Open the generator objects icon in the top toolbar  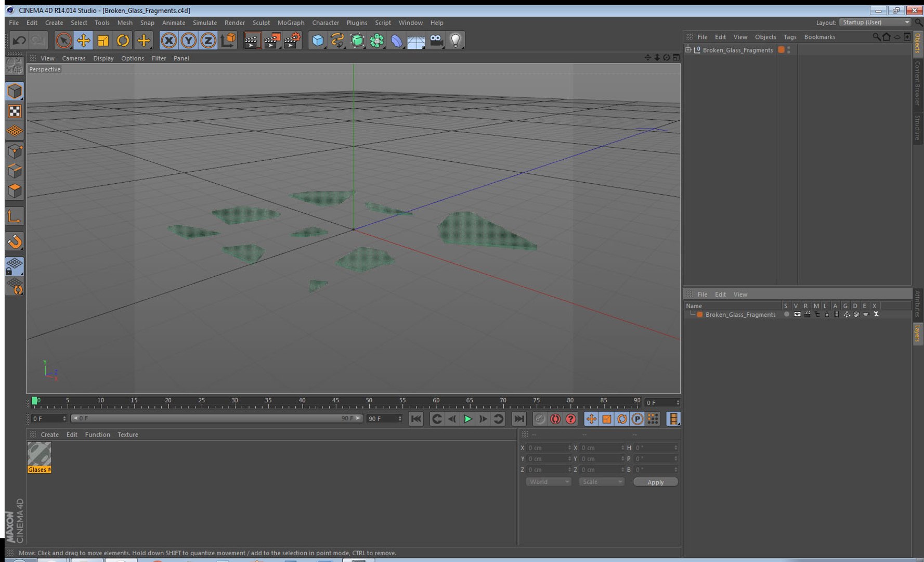pyautogui.click(x=357, y=40)
